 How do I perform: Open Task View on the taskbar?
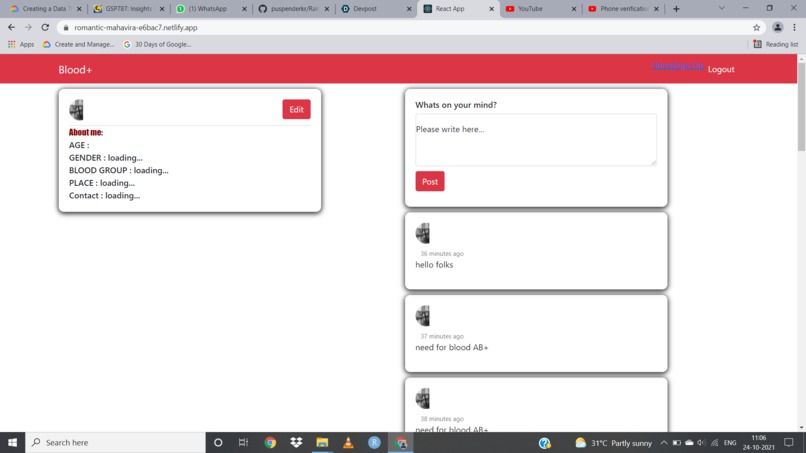click(244, 442)
